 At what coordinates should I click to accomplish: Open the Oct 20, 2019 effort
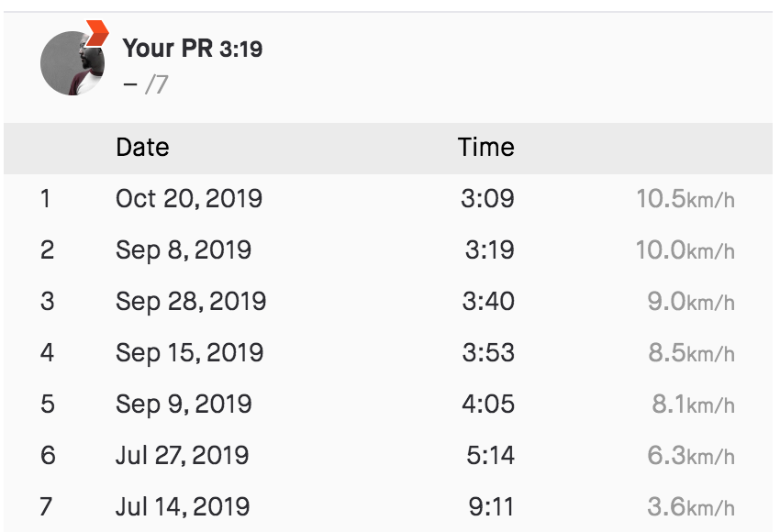189,198
